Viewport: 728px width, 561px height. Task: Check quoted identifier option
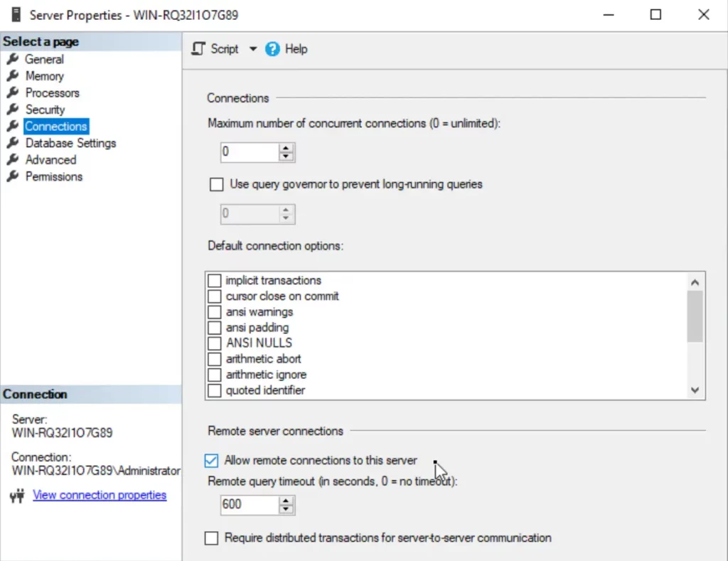[214, 390]
